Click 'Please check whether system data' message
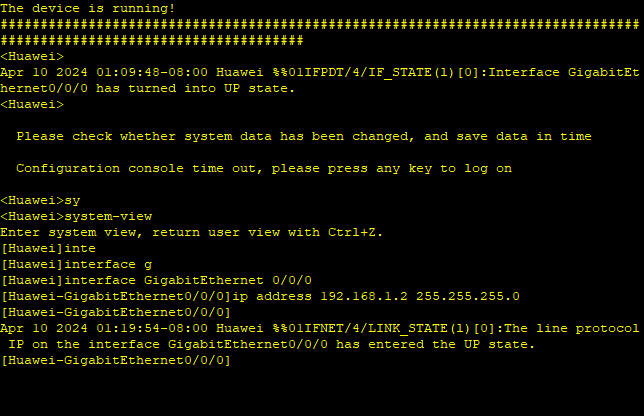Image resolution: width=644 pixels, height=416 pixels. click(x=304, y=136)
